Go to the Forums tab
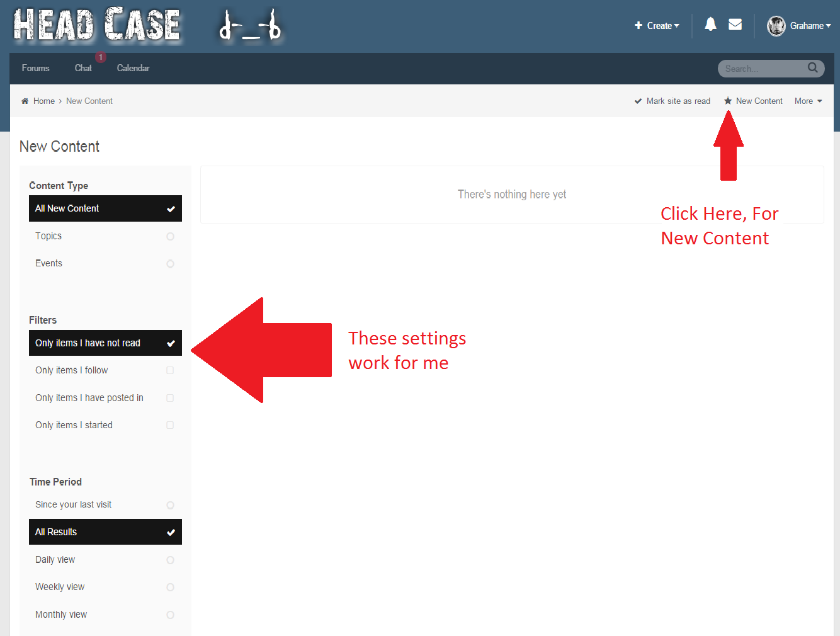This screenshot has width=840, height=636. point(35,68)
